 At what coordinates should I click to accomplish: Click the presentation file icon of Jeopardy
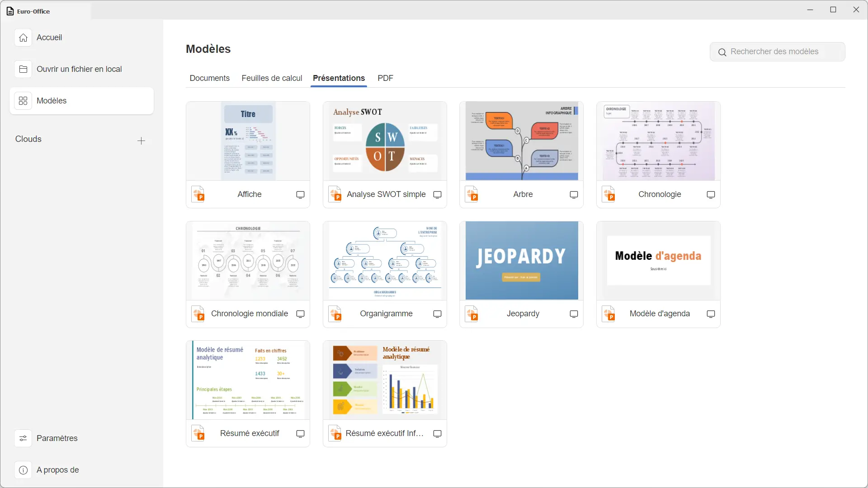pos(472,314)
